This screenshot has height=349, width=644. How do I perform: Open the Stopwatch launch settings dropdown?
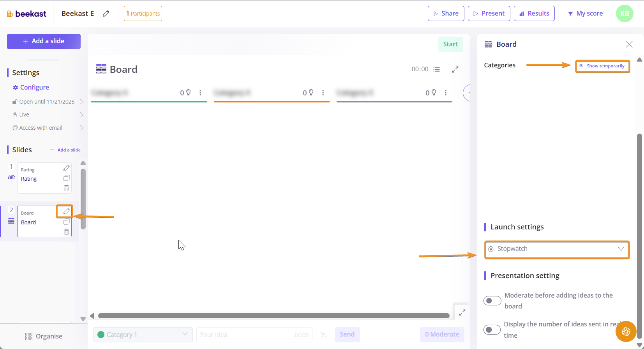pos(557,249)
